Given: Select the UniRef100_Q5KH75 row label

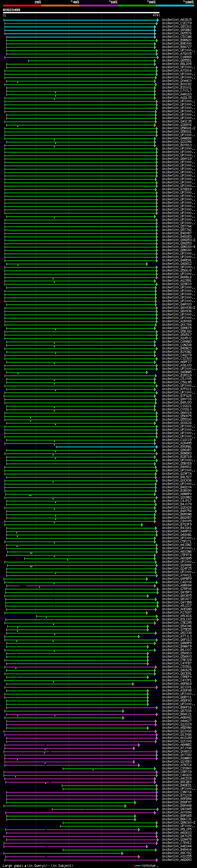Looking at the screenshot, I should pyautogui.click(x=177, y=416).
